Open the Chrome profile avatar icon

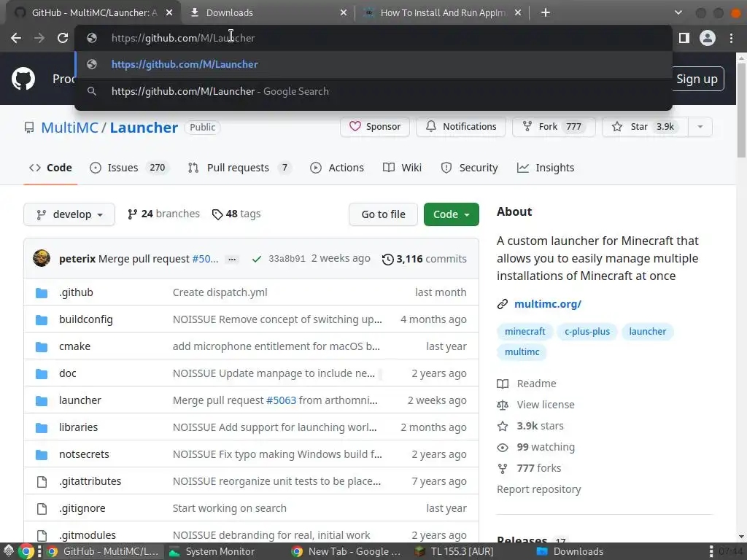708,38
